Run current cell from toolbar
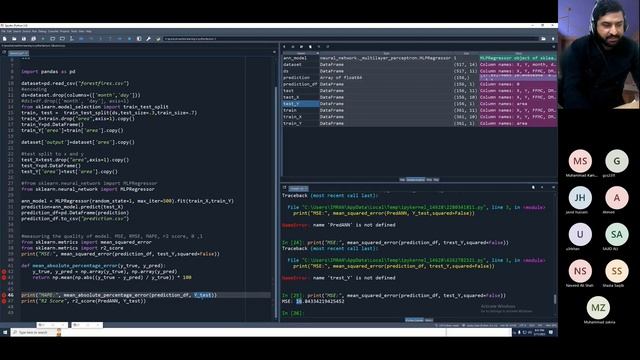 coord(53,39)
